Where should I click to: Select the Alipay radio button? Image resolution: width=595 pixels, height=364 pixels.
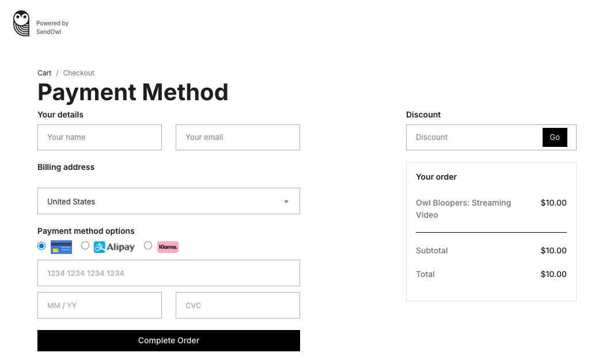pyautogui.click(x=85, y=246)
